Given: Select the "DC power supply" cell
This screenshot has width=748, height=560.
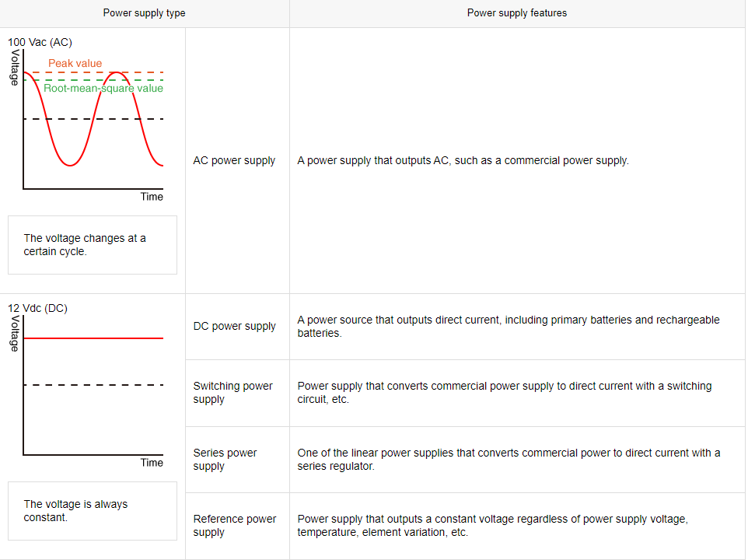Looking at the screenshot, I should [x=234, y=326].
